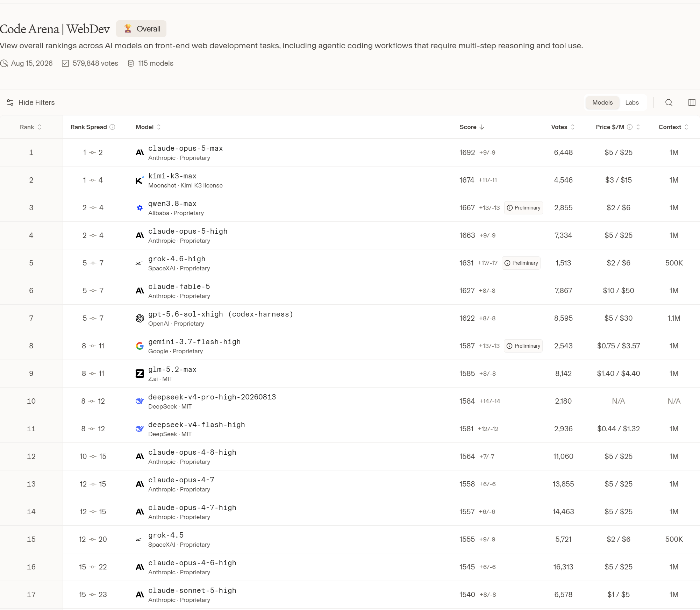Switch to the Models view
The image size is (700, 610).
point(602,102)
